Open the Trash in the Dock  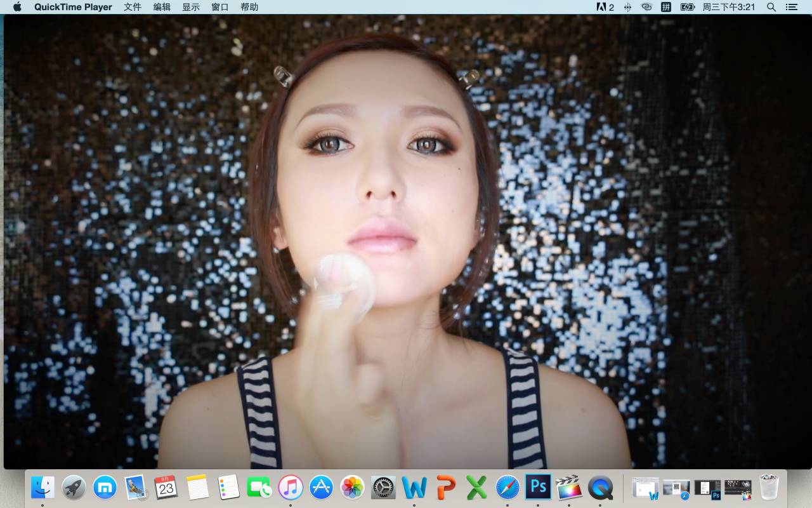769,487
